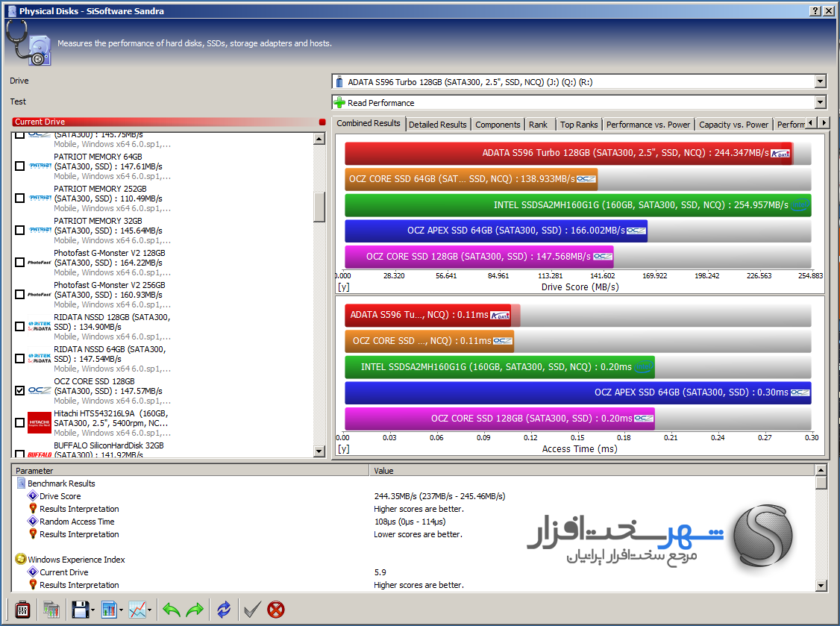The width and height of the screenshot is (840, 626).
Task: Check the Photofast G-Monster V2 256GB checkbox
Action: [x=20, y=295]
